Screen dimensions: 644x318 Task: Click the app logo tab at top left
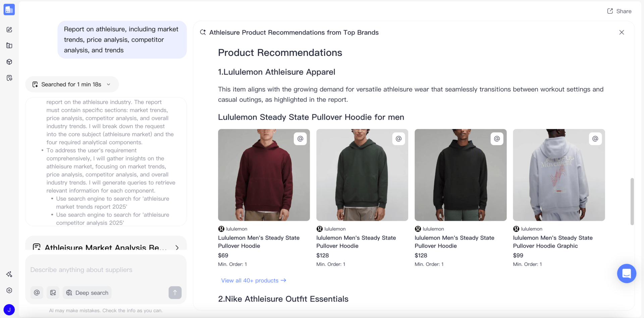[x=9, y=9]
